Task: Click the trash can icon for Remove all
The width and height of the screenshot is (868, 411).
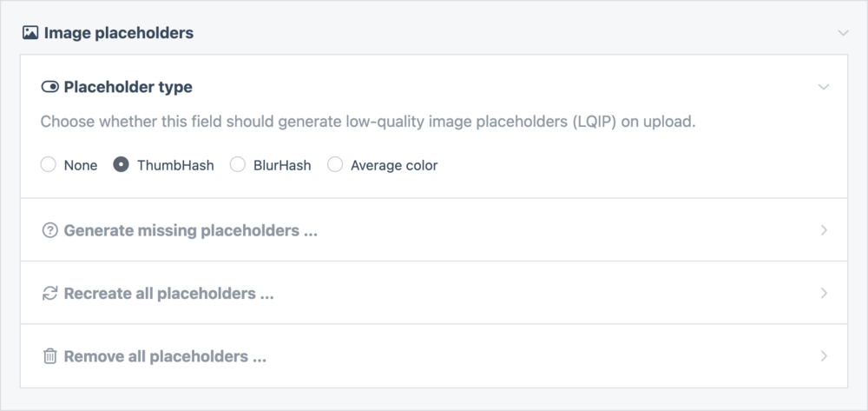Action: pos(49,356)
